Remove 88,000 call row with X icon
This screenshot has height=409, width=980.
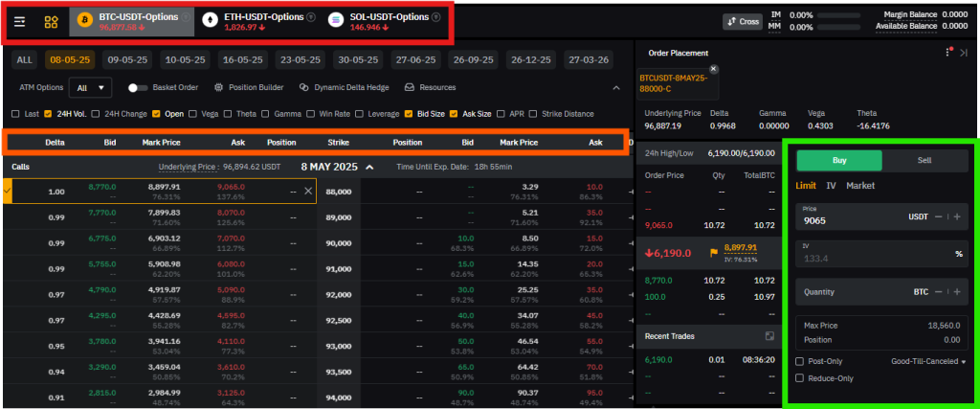(x=308, y=191)
